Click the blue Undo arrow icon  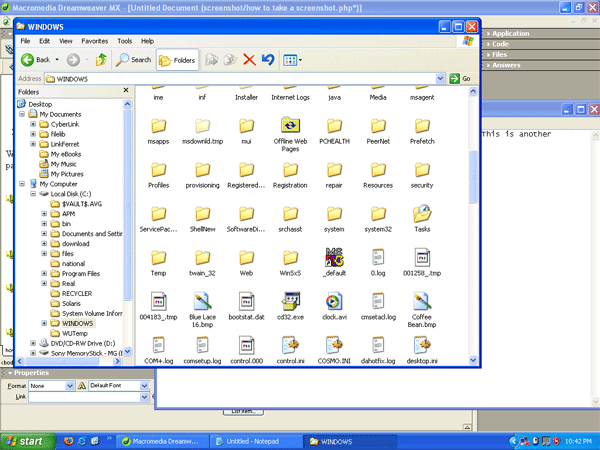click(x=268, y=60)
